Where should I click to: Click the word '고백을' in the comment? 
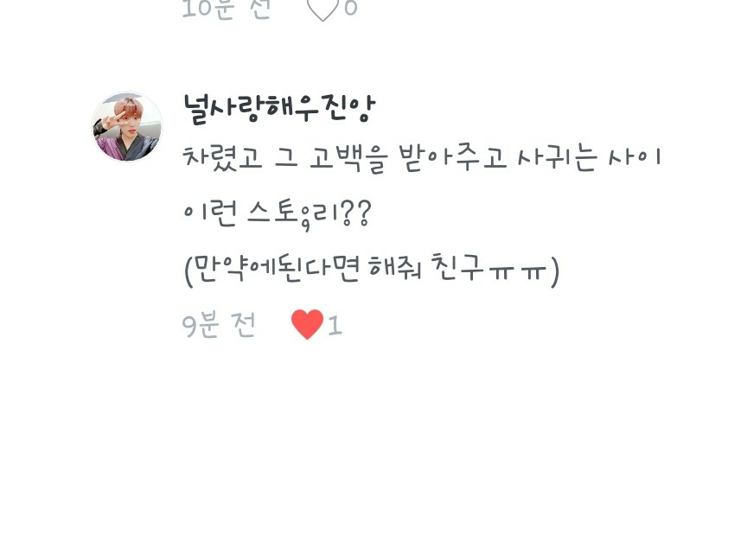[x=348, y=157]
